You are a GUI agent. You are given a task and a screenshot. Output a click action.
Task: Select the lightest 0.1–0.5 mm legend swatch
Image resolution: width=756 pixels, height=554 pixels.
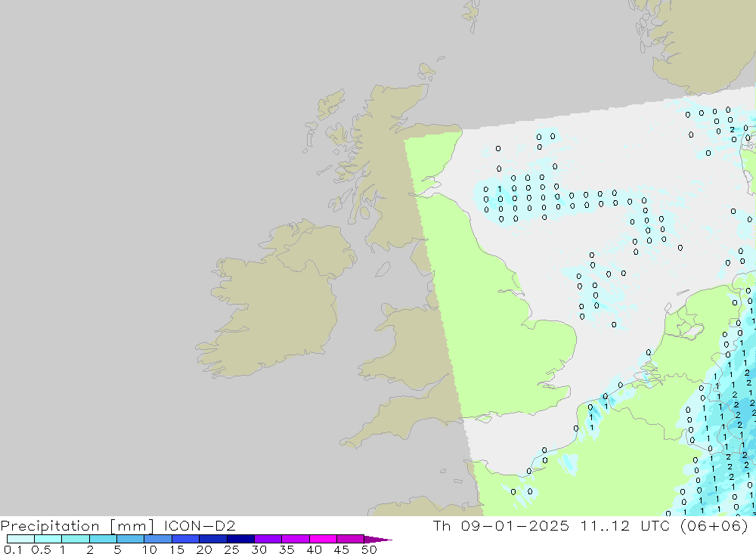[20, 540]
